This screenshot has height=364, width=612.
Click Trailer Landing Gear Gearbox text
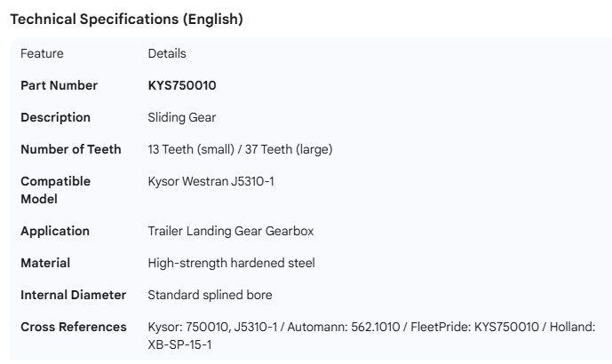pos(230,231)
